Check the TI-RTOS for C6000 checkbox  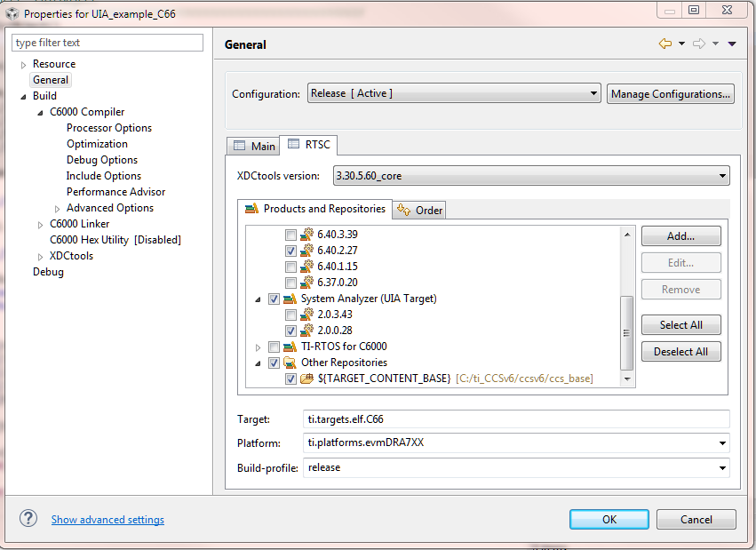point(274,346)
